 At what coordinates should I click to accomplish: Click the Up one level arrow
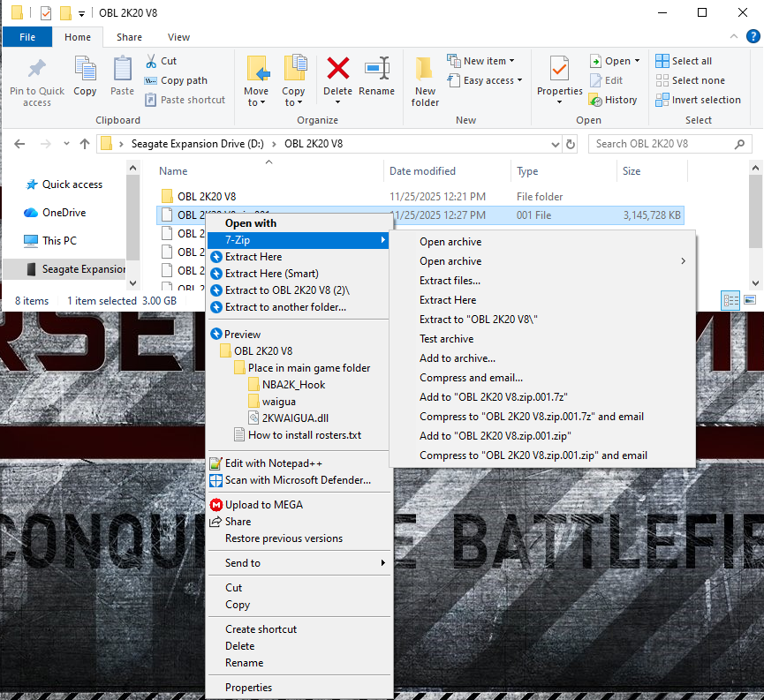[x=85, y=144]
